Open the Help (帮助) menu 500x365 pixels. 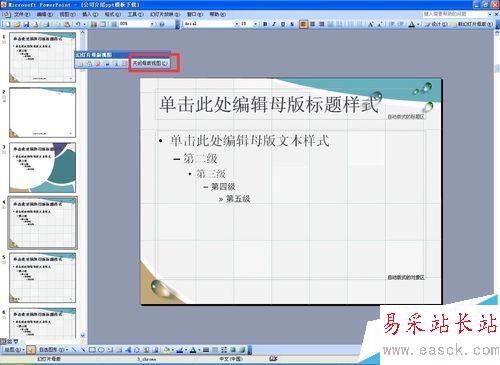217,14
